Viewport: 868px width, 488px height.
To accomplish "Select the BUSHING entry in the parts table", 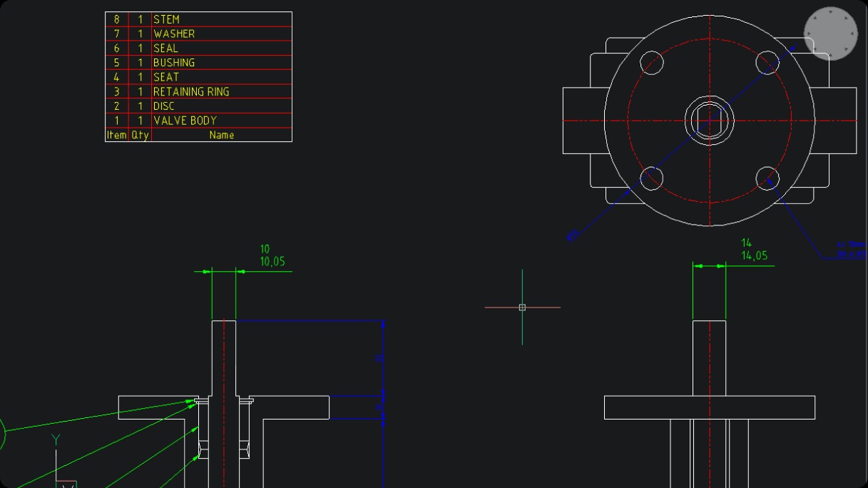I will (x=174, y=62).
